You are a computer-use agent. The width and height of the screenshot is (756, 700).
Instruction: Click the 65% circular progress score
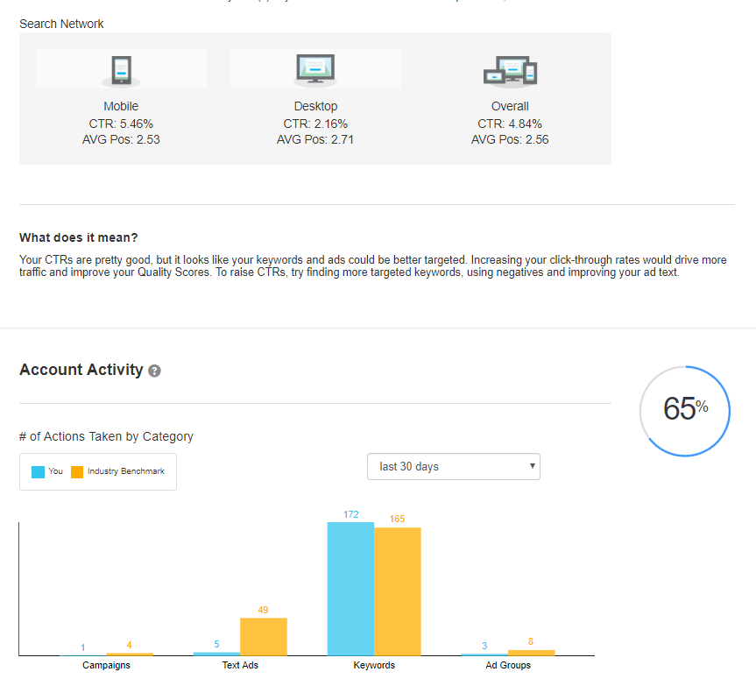coord(685,410)
